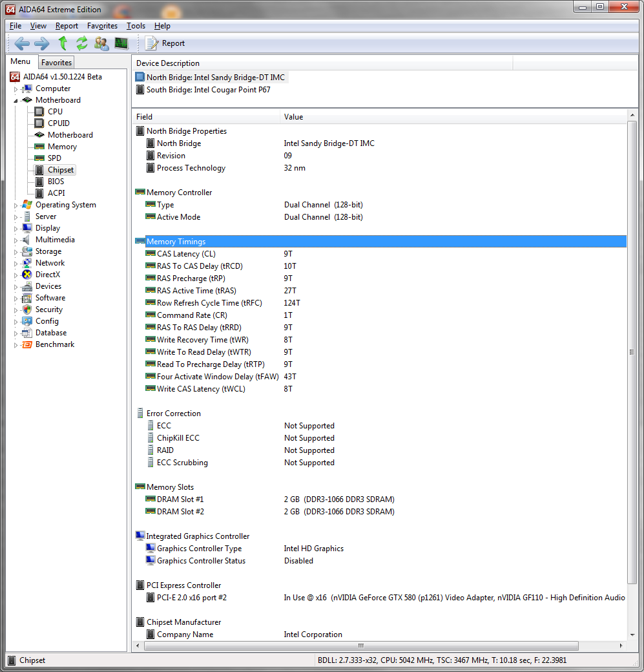The width and height of the screenshot is (644, 672).
Task: Click the Motherboard sub-item icon in tree
Action: (x=39, y=134)
